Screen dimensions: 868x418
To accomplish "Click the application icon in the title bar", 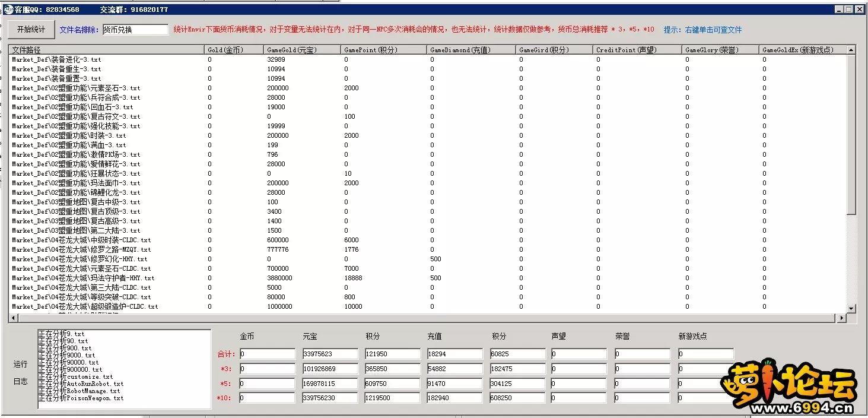I will point(8,9).
